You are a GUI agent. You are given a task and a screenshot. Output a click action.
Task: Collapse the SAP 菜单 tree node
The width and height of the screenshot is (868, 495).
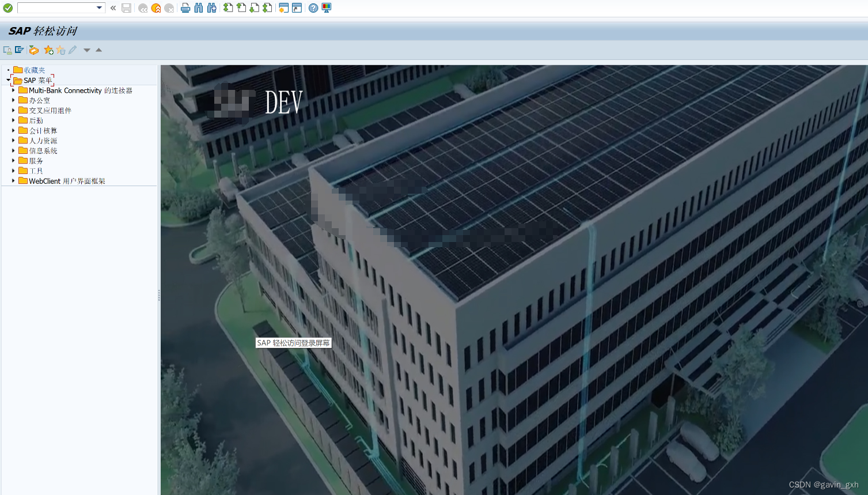pos(8,80)
